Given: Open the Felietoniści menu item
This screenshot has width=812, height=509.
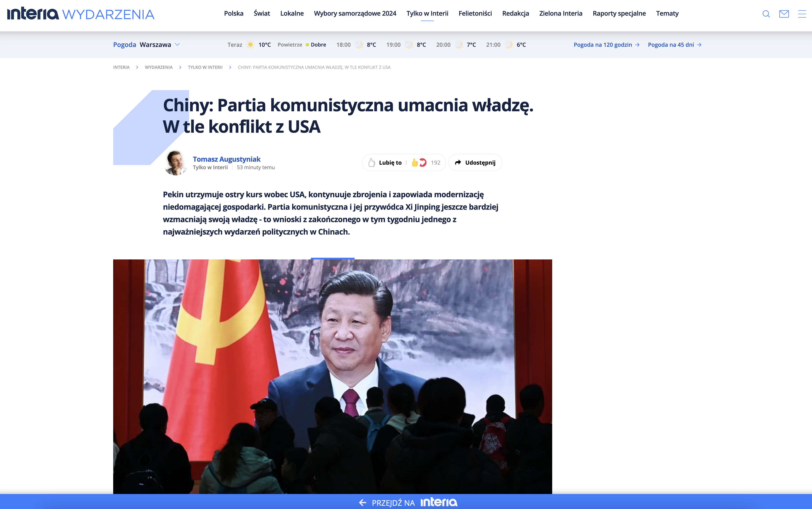Looking at the screenshot, I should 475,14.
